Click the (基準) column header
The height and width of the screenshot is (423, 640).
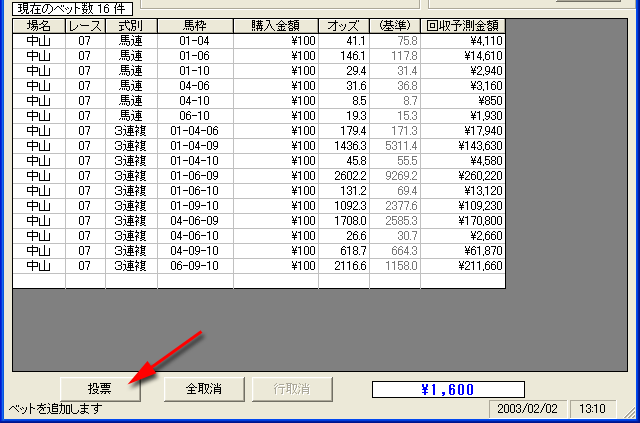click(393, 25)
